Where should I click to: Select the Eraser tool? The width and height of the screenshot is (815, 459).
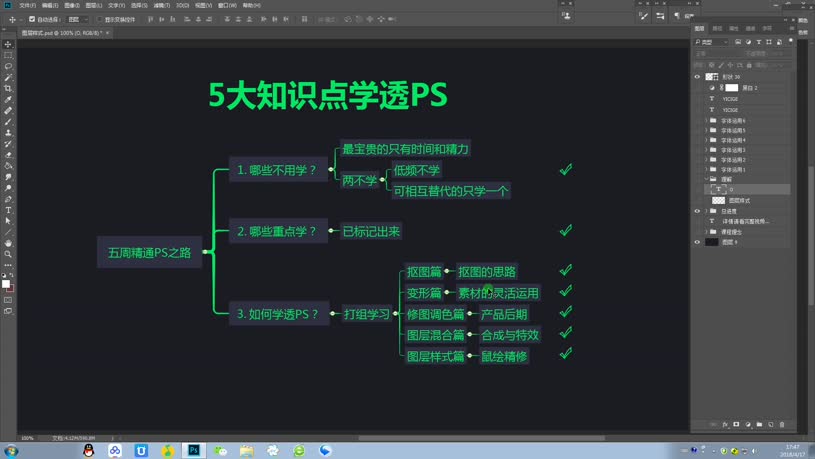pyautogui.click(x=8, y=155)
